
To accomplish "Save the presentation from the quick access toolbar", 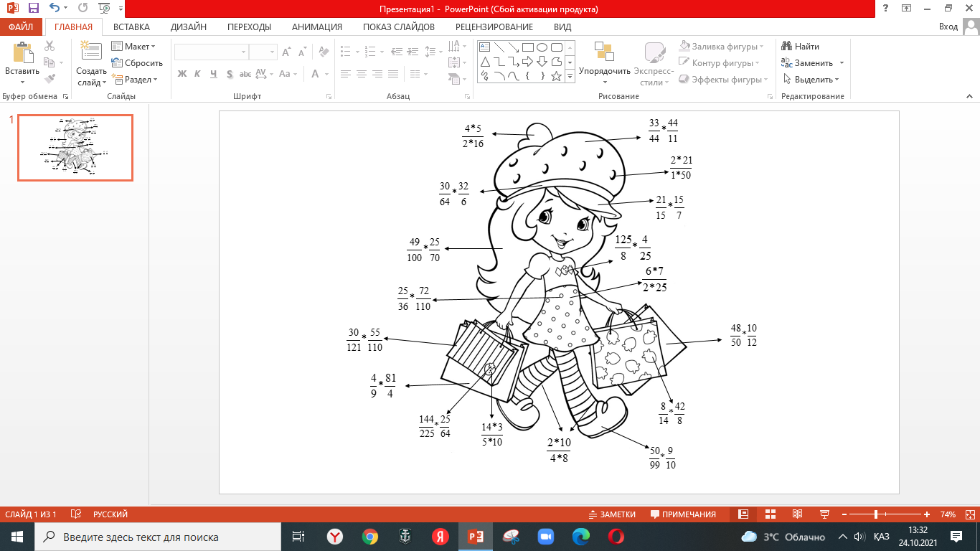I will coord(33,9).
